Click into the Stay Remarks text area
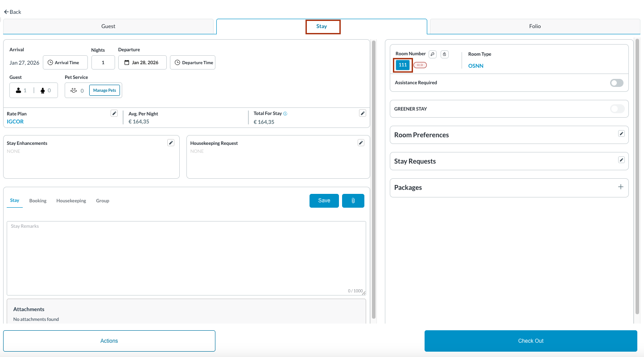Viewport: 644px width, 357px height. coord(186,259)
